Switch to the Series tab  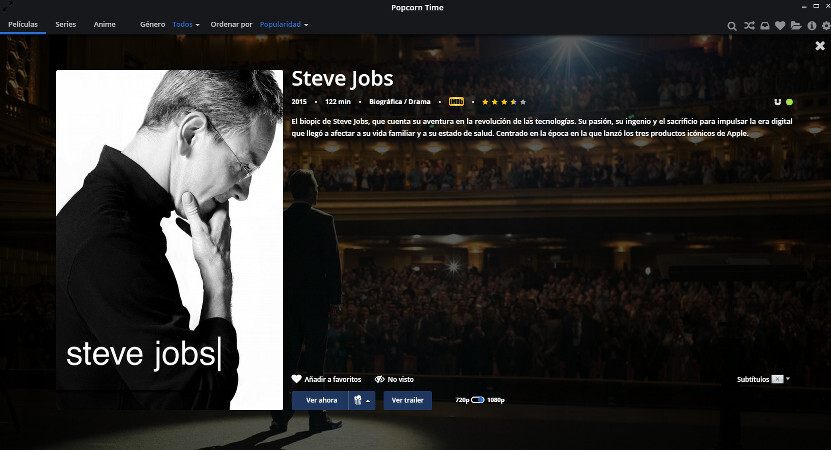66,24
